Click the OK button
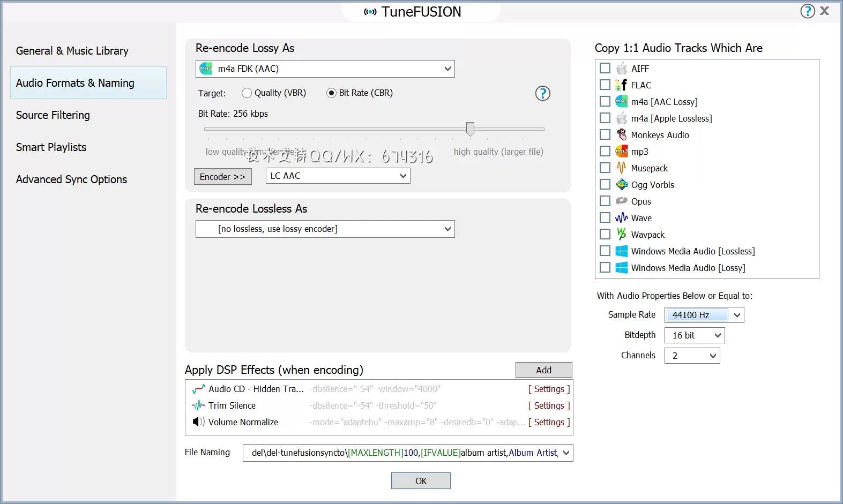The image size is (843, 504). [x=421, y=481]
